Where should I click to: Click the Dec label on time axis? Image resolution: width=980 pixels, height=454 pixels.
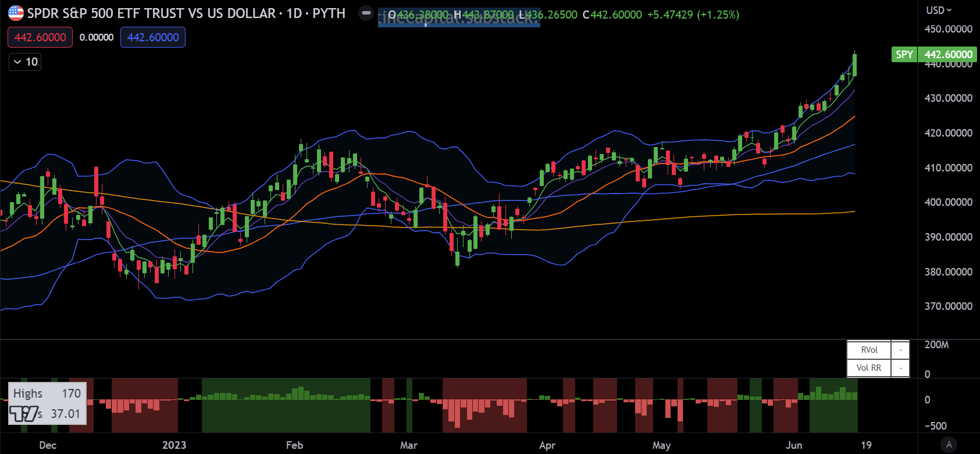point(48,445)
